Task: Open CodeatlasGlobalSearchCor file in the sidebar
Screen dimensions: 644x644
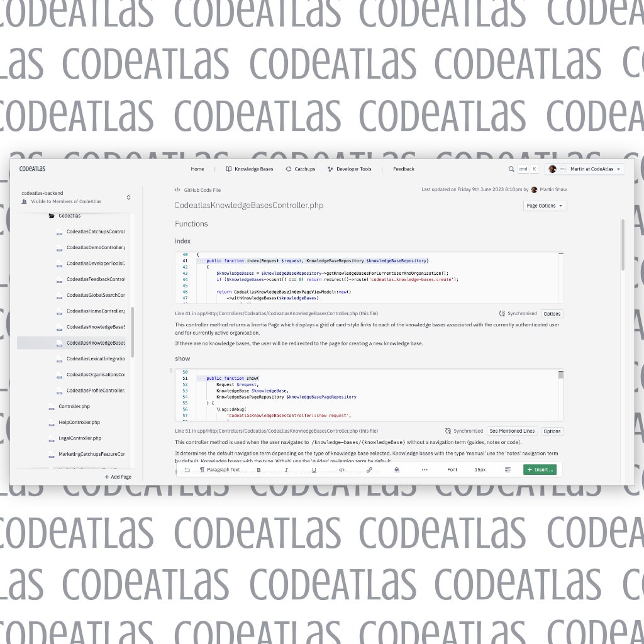Action: (96, 296)
